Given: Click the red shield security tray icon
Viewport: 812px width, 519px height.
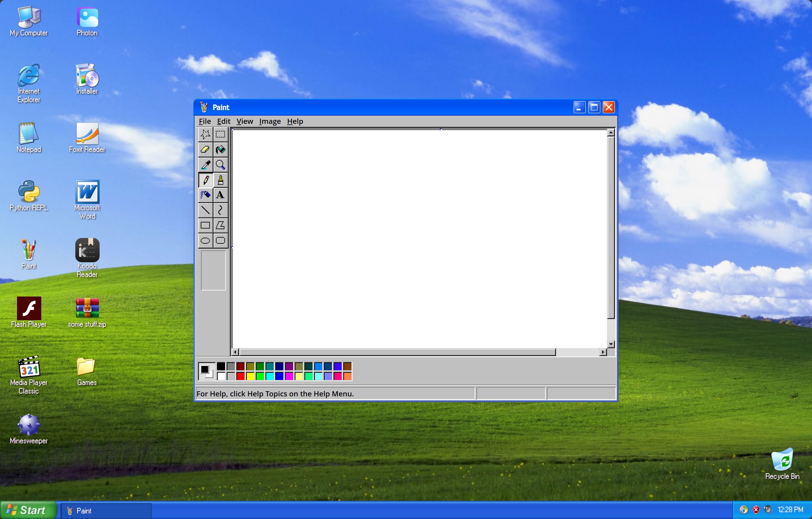Looking at the screenshot, I should point(756,510).
